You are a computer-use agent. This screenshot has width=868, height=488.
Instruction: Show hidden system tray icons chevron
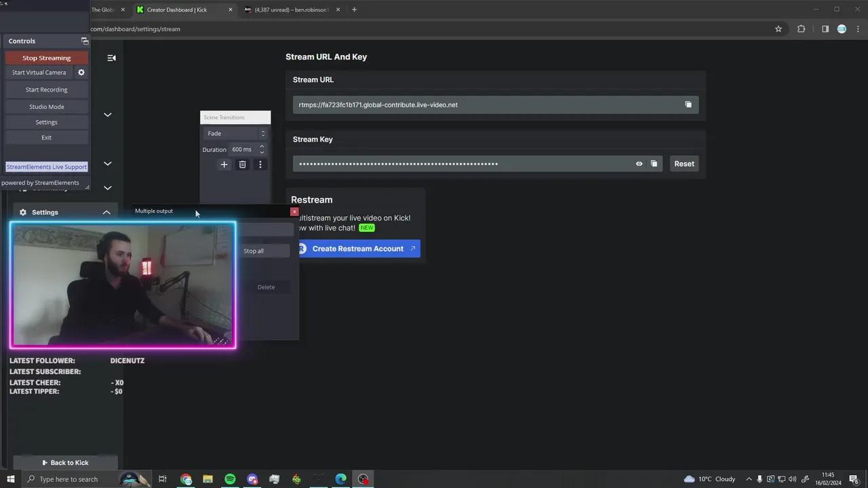pos(749,479)
